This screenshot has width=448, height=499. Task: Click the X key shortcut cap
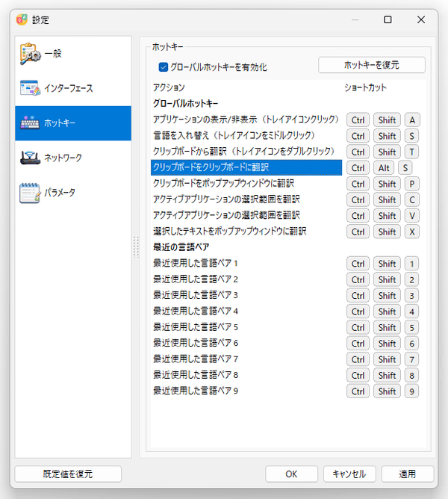pos(411,232)
